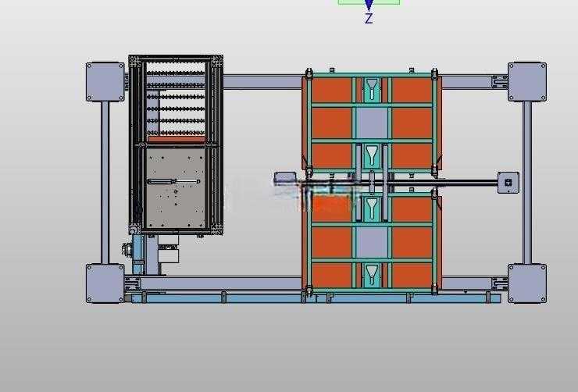Pick the gray door panel of the black cabinet
Image resolution: width=578 pixels, height=392 pixels.
pyautogui.click(x=176, y=188)
